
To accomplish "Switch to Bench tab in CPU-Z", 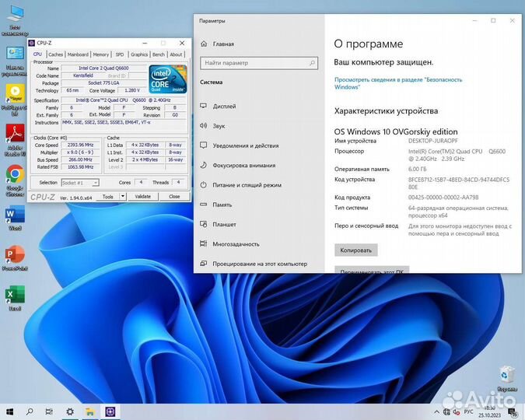I will 159,54.
